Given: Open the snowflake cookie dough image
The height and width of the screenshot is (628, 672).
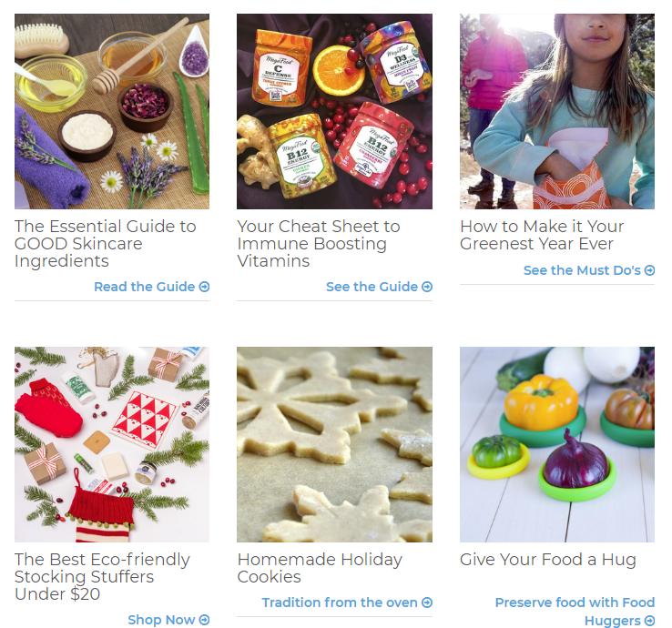Looking at the screenshot, I should tap(334, 445).
